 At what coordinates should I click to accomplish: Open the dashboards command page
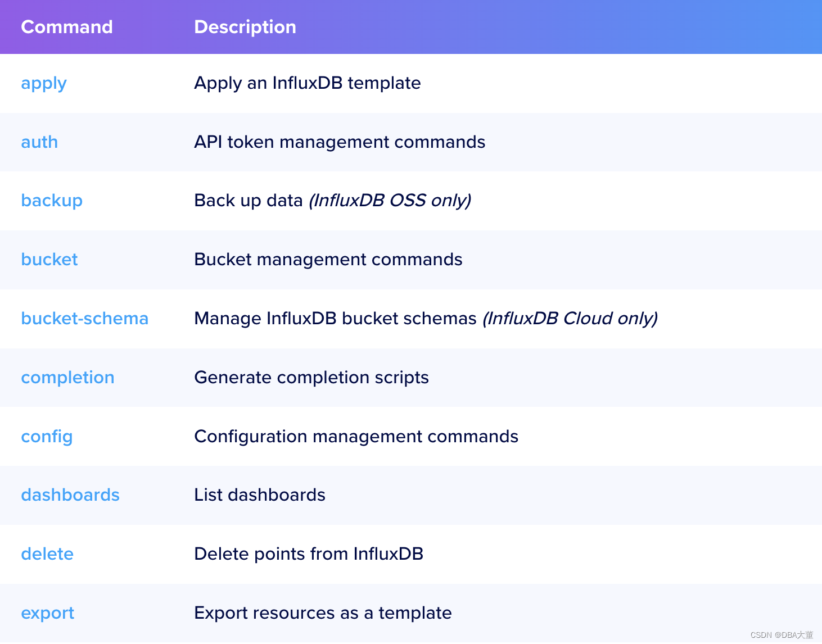coord(70,495)
